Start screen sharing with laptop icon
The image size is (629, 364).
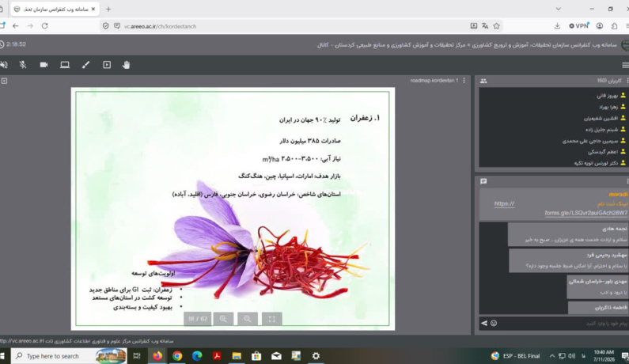(x=65, y=65)
